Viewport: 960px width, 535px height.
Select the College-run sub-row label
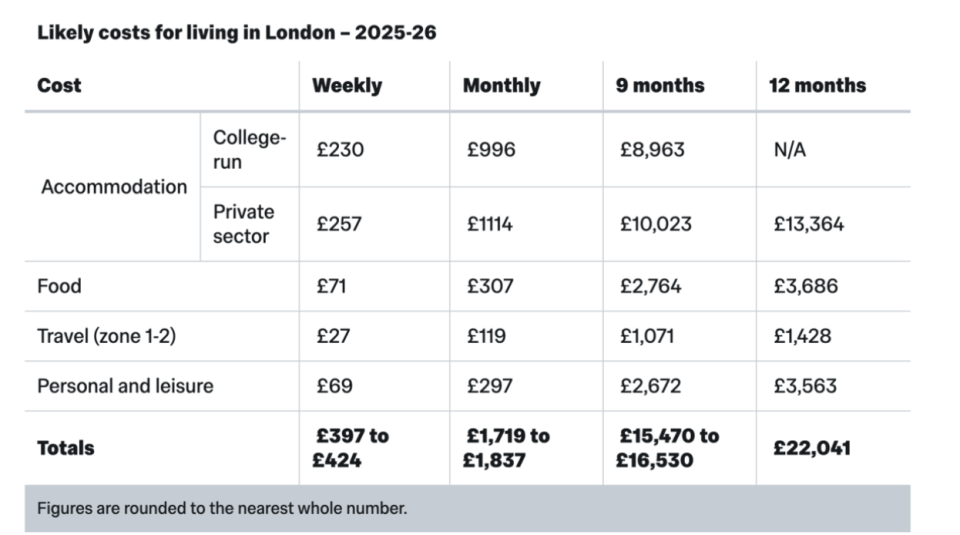(249, 150)
